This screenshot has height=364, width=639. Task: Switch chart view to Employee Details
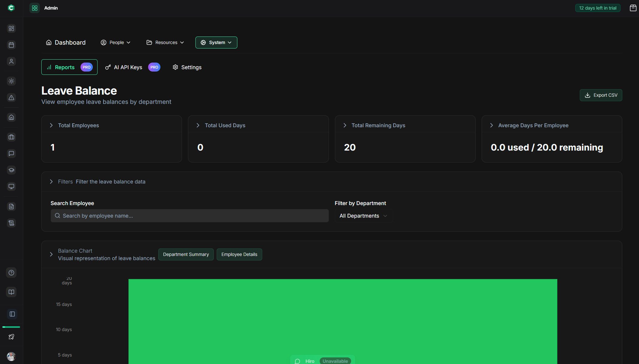(239, 254)
